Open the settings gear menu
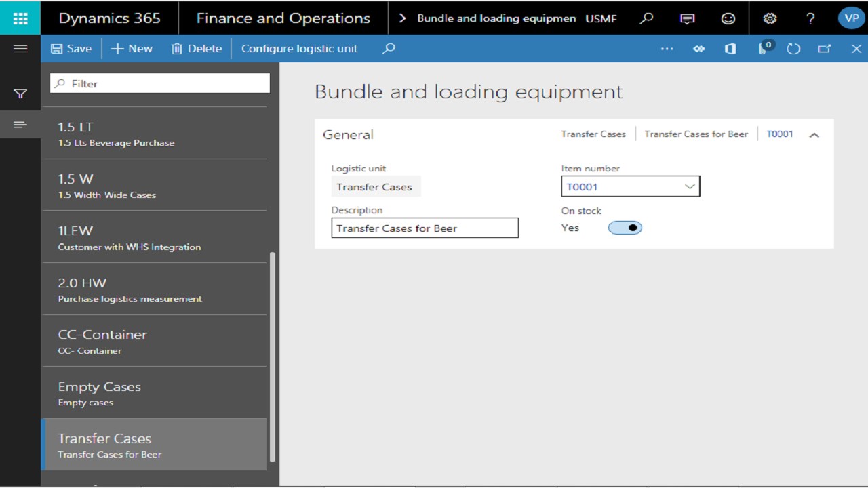Viewport: 868px width, 488px height. 770,18
